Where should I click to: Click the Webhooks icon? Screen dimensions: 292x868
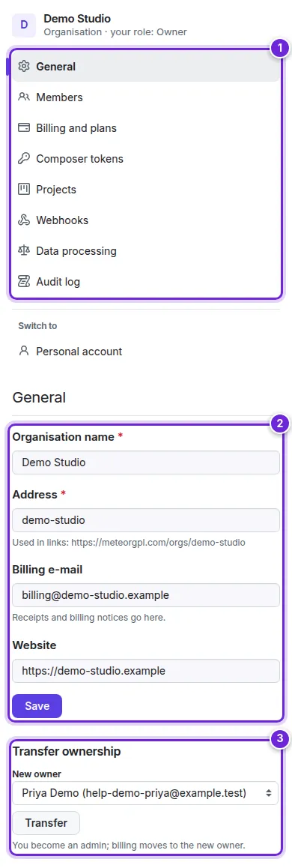pyautogui.click(x=24, y=220)
